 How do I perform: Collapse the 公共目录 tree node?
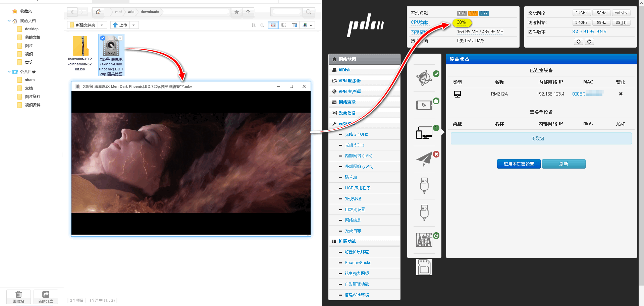(9, 72)
